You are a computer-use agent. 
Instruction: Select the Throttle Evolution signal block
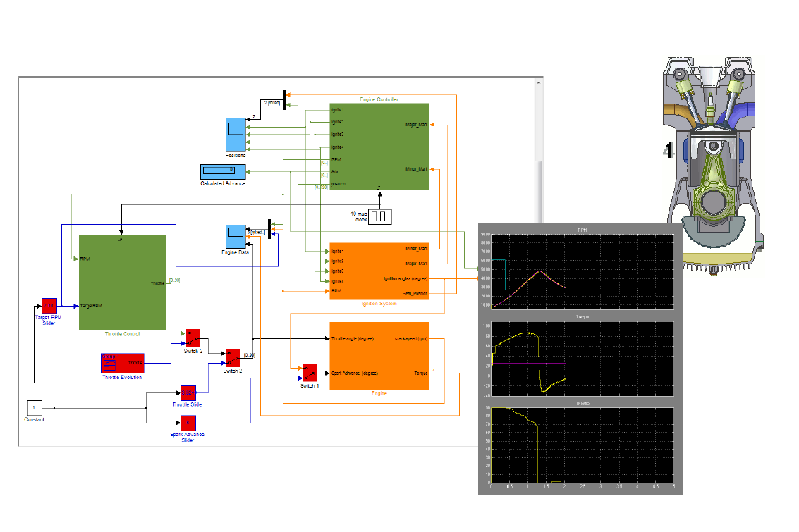(123, 362)
